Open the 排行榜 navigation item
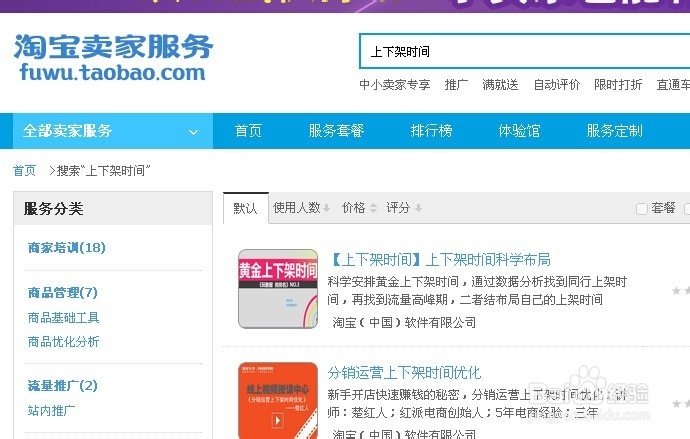 pyautogui.click(x=431, y=131)
